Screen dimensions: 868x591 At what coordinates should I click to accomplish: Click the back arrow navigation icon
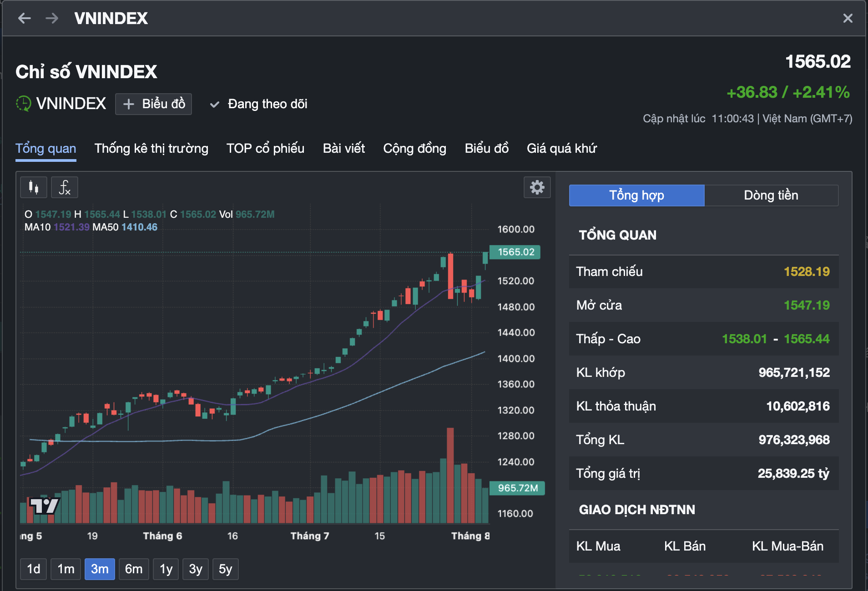[x=25, y=18]
